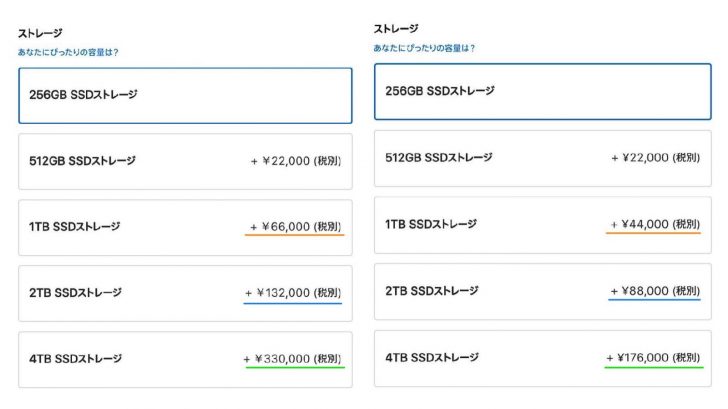728x409 pixels.
Task: Select the 1TB SSD option costing ¥44,000
Action: (541, 224)
